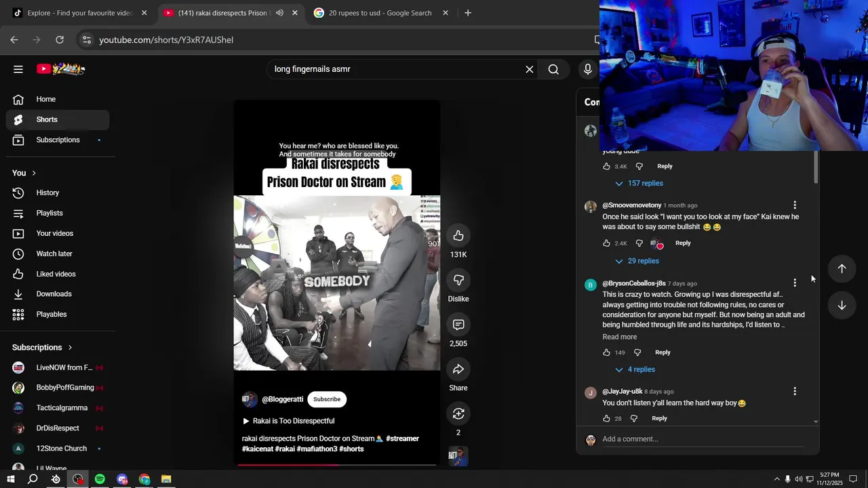Screen dimensions: 868x488
Task: Dislike the comment with 3.4K likes
Action: click(639, 166)
